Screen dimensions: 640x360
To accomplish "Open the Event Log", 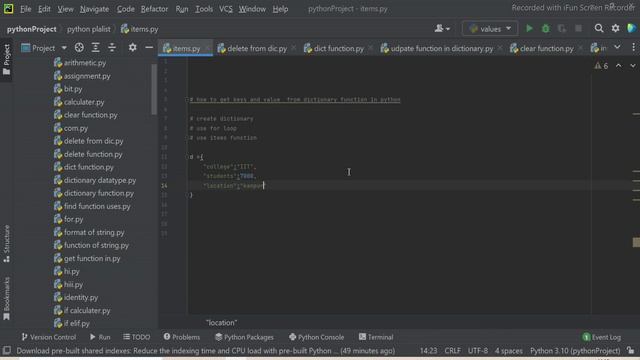I will (602, 337).
